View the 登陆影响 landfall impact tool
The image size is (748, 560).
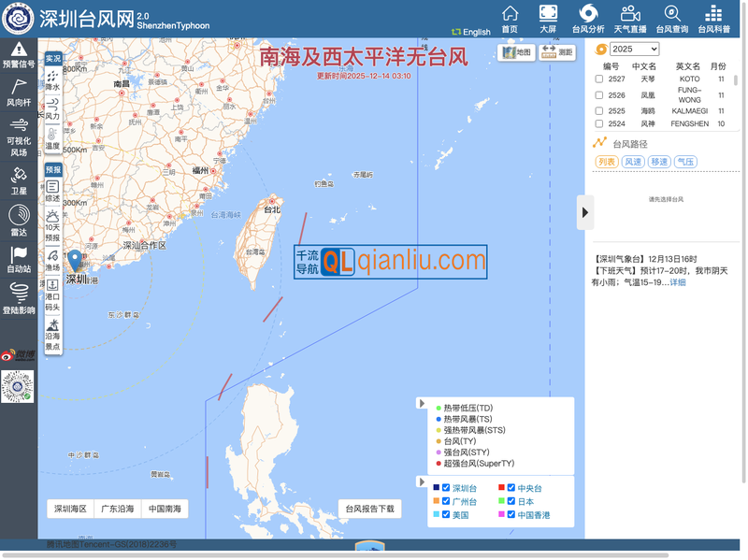(17, 295)
